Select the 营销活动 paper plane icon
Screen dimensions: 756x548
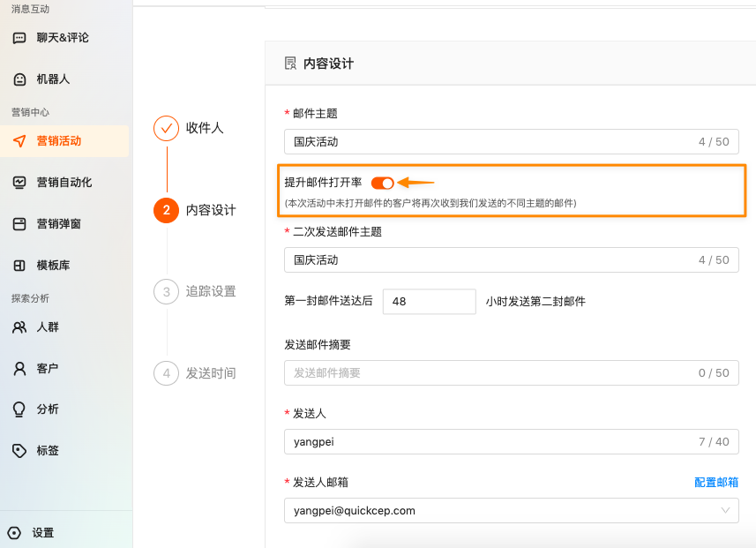pos(19,141)
